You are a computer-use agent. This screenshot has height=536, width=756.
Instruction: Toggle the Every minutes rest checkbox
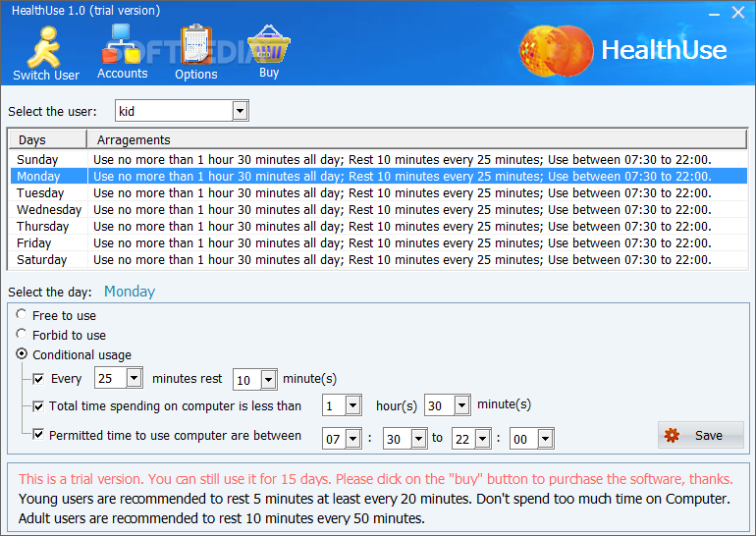pos(38,379)
